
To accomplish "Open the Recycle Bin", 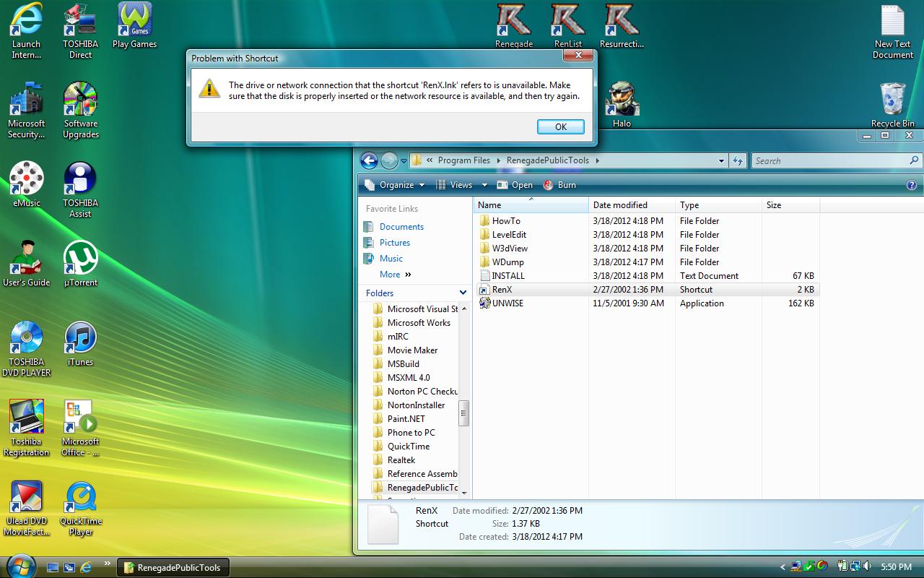I will [x=892, y=100].
